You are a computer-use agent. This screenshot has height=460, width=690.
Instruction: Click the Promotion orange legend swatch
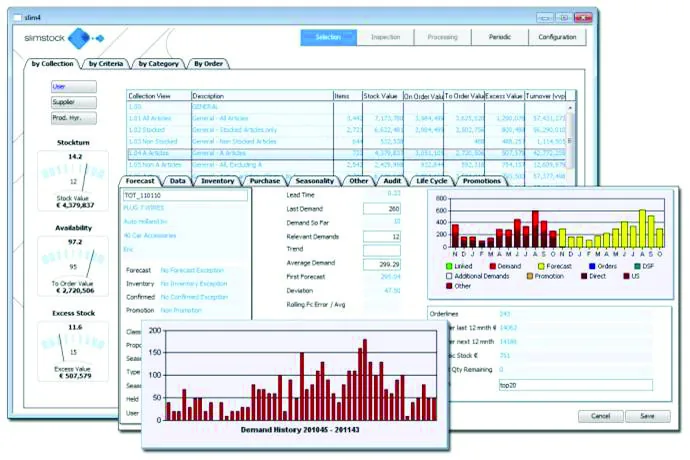pyautogui.click(x=530, y=276)
